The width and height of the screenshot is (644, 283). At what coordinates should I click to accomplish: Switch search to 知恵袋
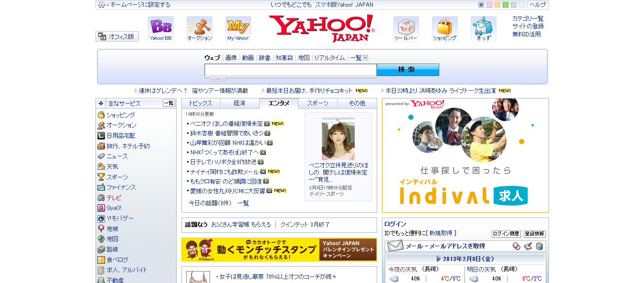click(x=284, y=58)
